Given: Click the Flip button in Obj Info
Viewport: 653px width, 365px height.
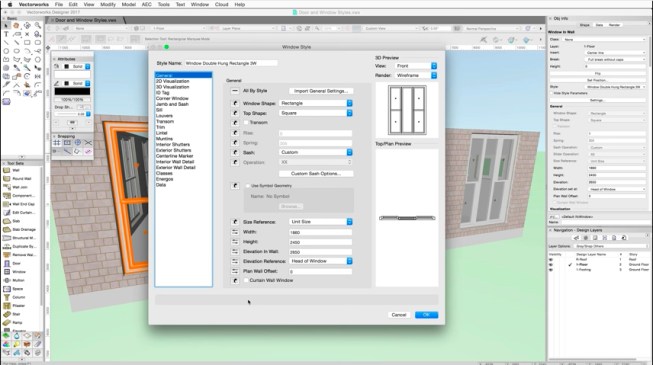Looking at the screenshot, I should coord(597,73).
